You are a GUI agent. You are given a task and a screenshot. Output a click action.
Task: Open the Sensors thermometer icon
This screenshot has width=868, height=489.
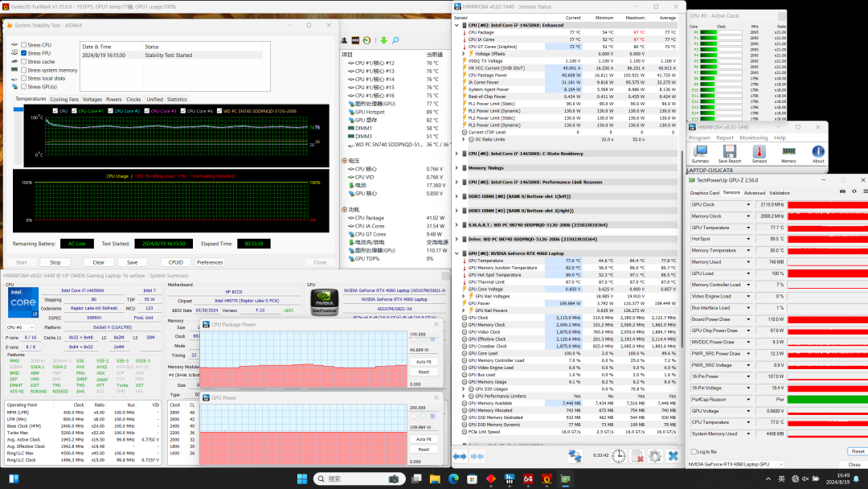(759, 150)
